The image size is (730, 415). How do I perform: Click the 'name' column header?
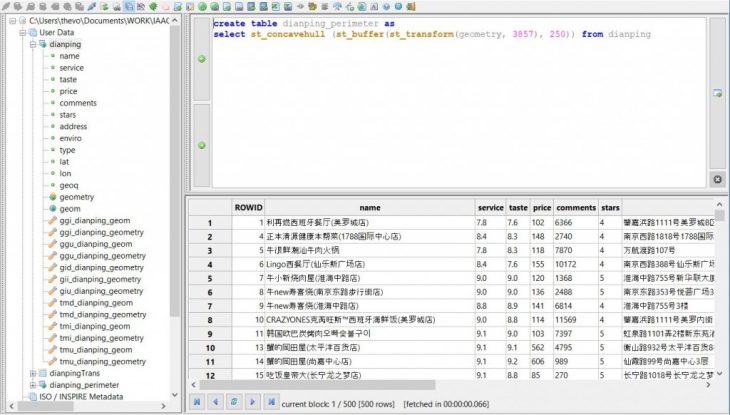pos(370,207)
